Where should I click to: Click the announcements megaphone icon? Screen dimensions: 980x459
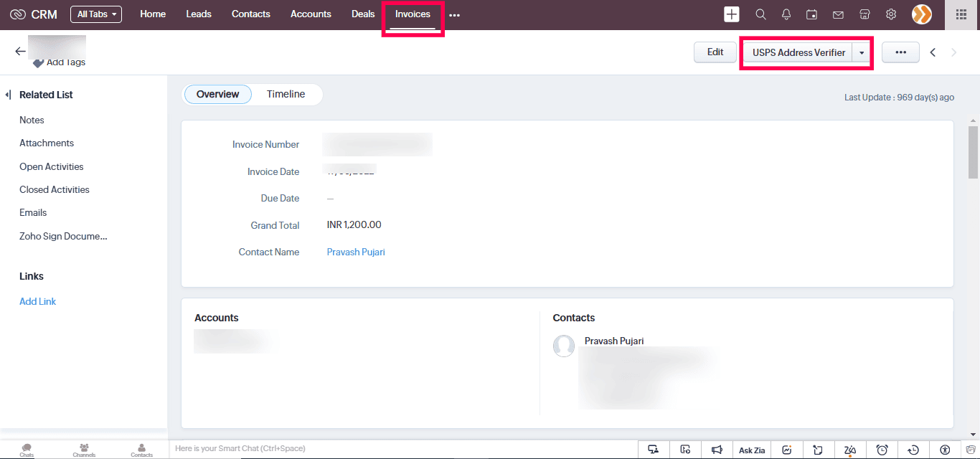click(717, 450)
